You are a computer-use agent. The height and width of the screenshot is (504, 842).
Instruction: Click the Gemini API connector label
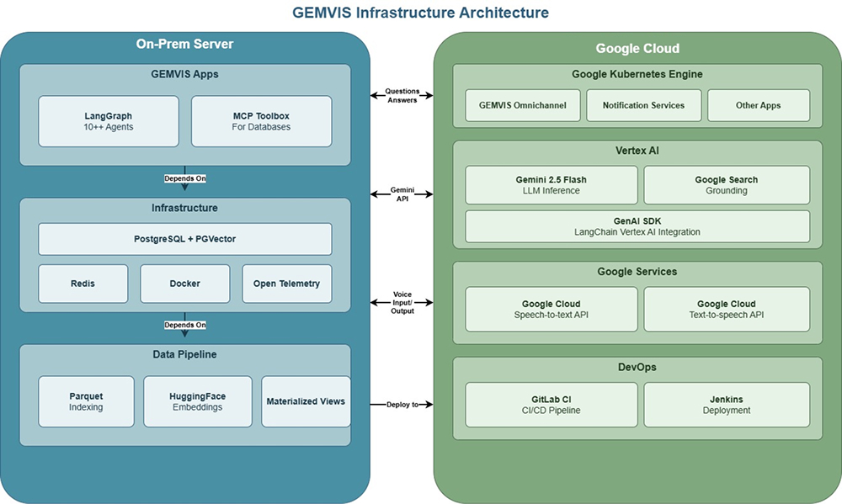402,194
